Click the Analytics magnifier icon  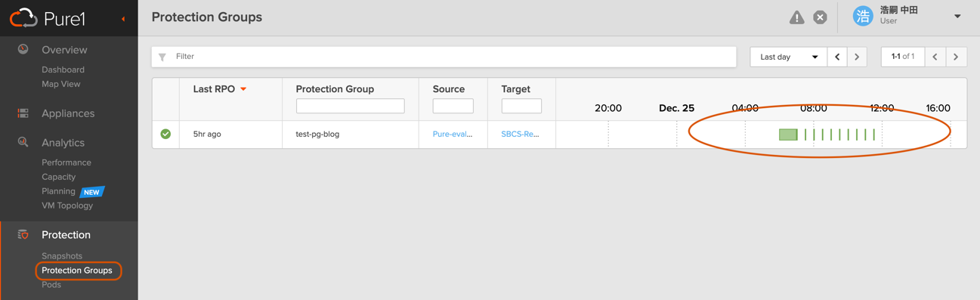tap(23, 142)
